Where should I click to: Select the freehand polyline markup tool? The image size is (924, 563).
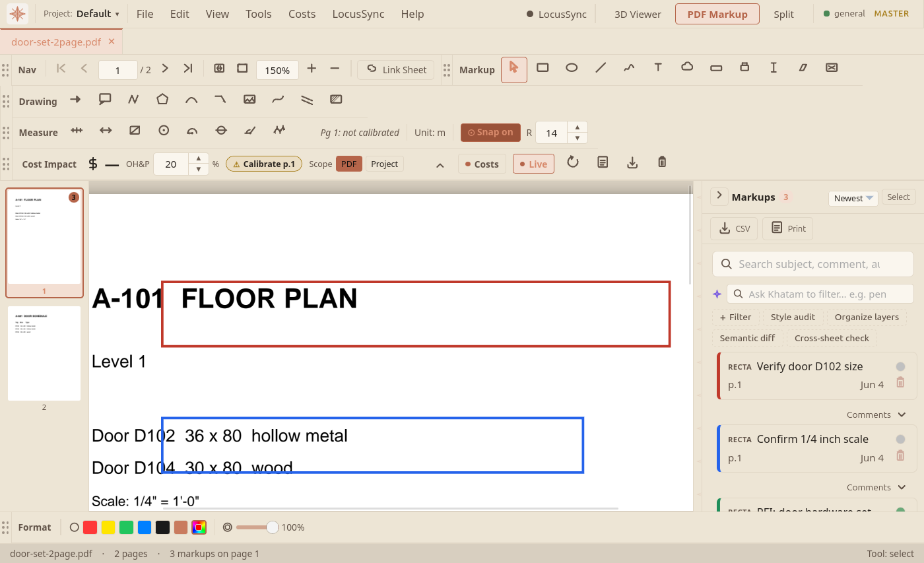pyautogui.click(x=629, y=67)
